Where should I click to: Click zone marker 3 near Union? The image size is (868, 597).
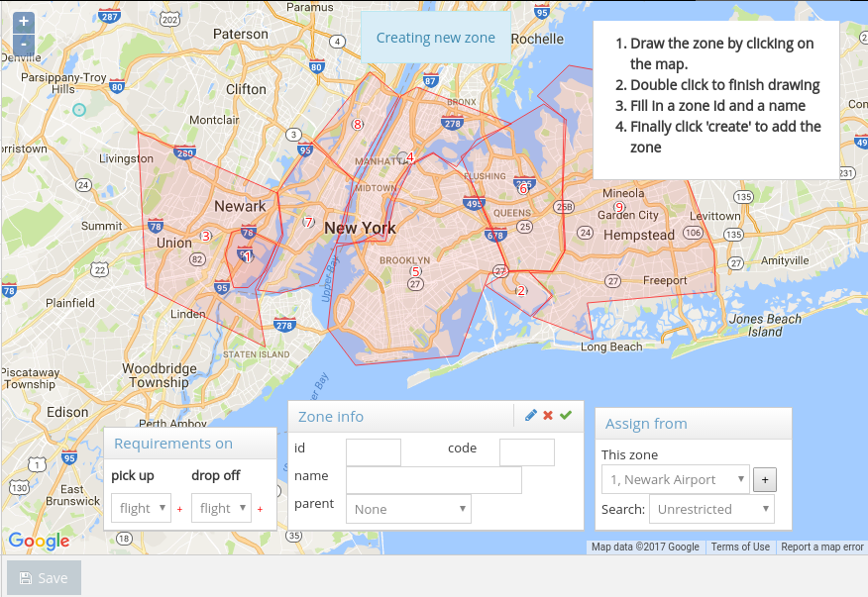point(205,237)
